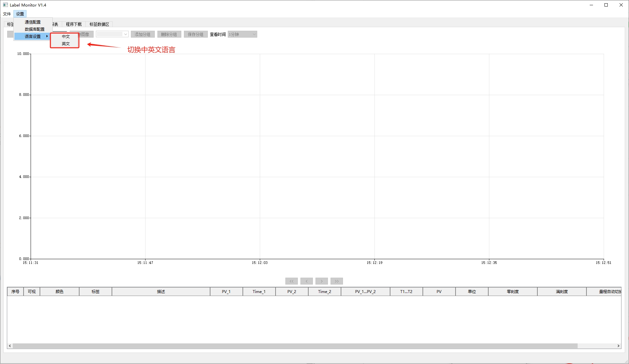The image size is (629, 364).
Task: Open 通信配置 from settings menu
Action: (x=33, y=22)
